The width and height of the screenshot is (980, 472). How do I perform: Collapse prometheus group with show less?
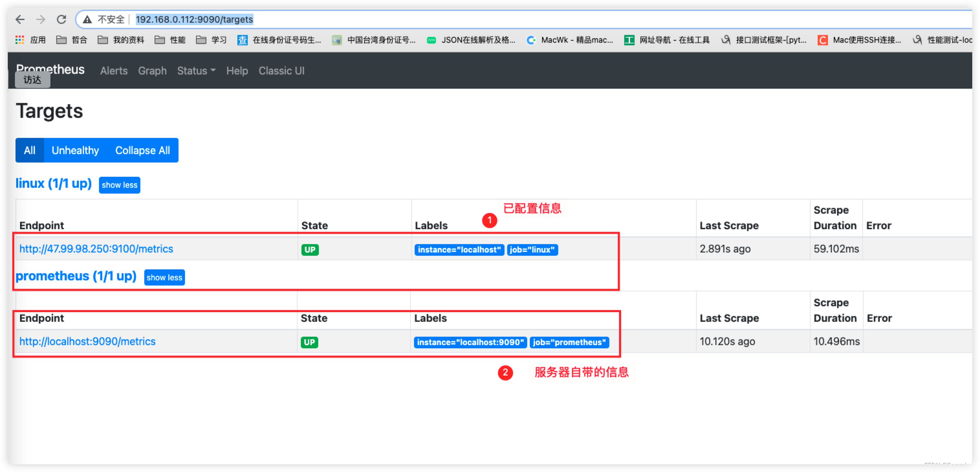click(164, 277)
